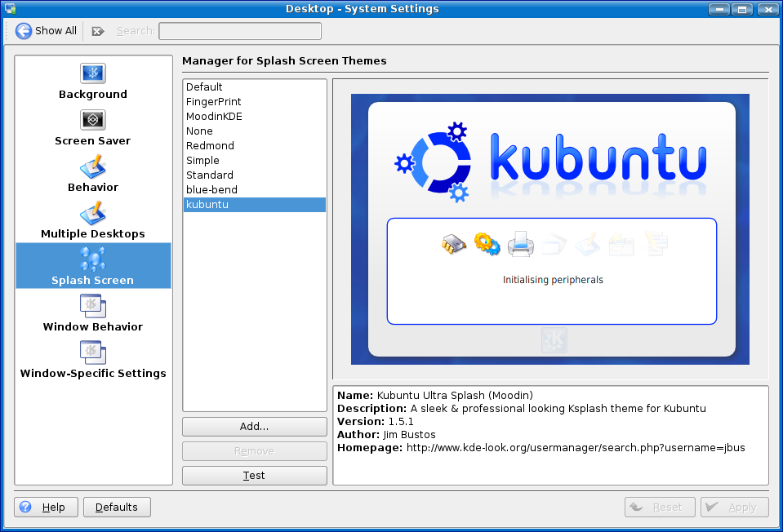Select the MoodinKDE theme
The height and width of the screenshot is (532, 783).
pyautogui.click(x=214, y=117)
